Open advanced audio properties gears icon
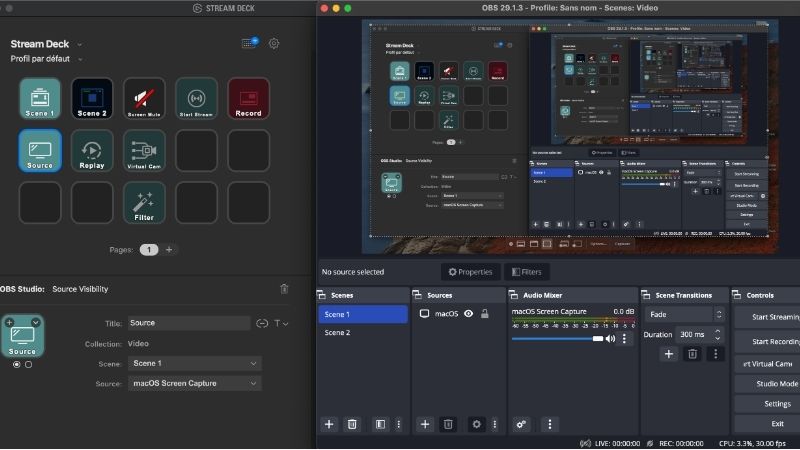800x450 pixels. [521, 424]
